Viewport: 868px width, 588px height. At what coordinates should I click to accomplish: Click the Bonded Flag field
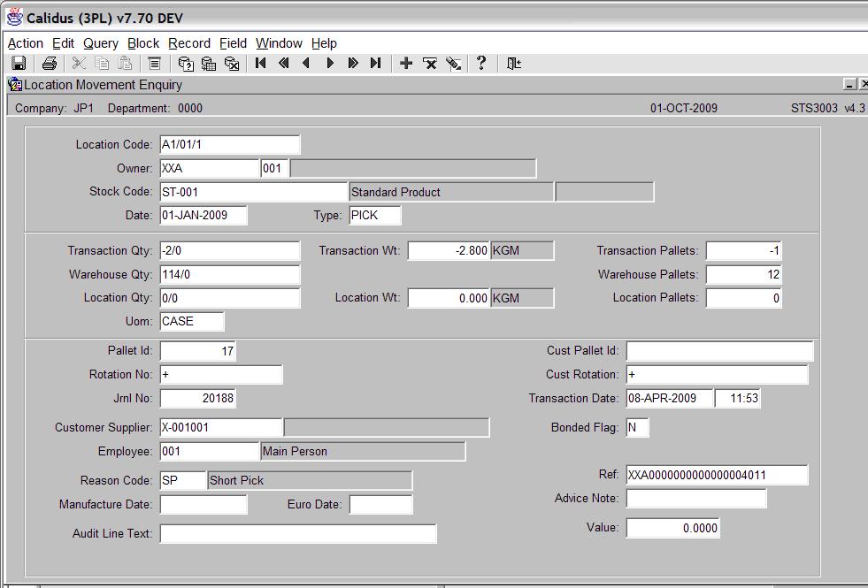click(637, 428)
